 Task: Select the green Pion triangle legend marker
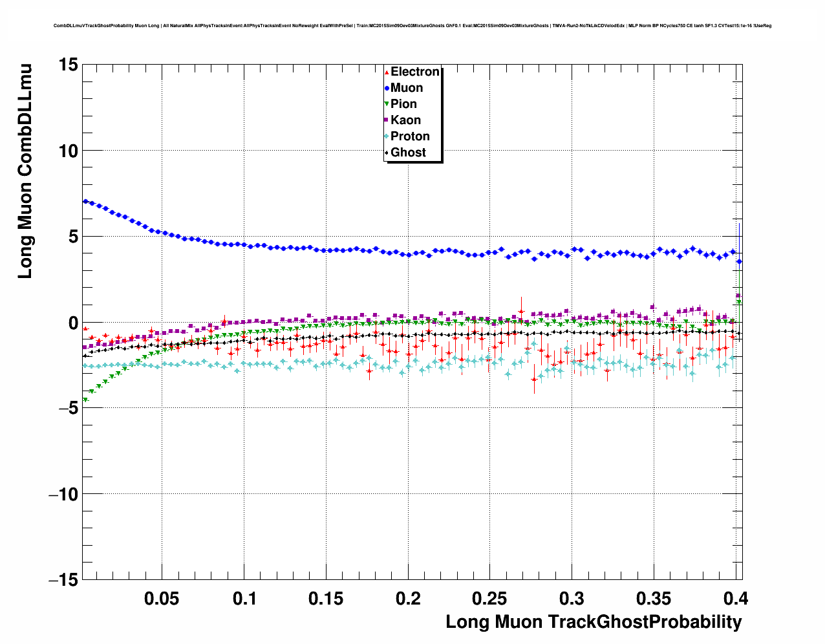click(387, 104)
